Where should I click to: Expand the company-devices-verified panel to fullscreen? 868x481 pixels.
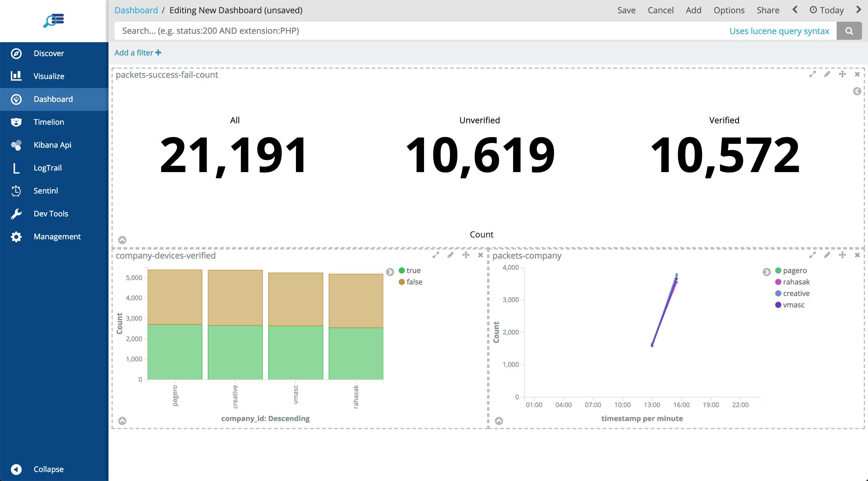click(436, 255)
